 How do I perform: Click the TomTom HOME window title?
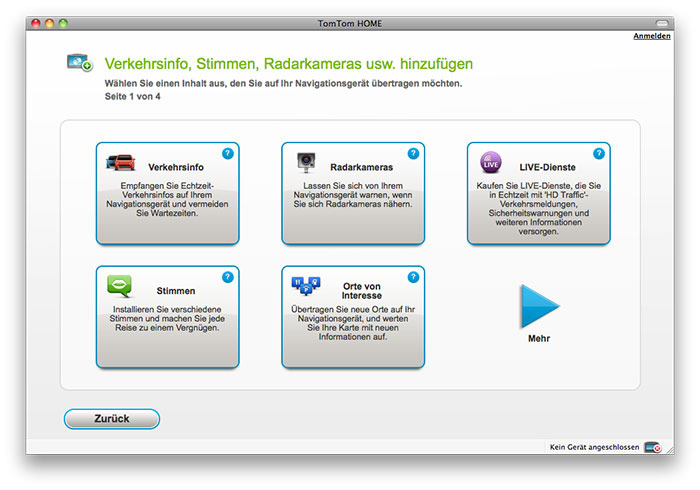point(350,23)
